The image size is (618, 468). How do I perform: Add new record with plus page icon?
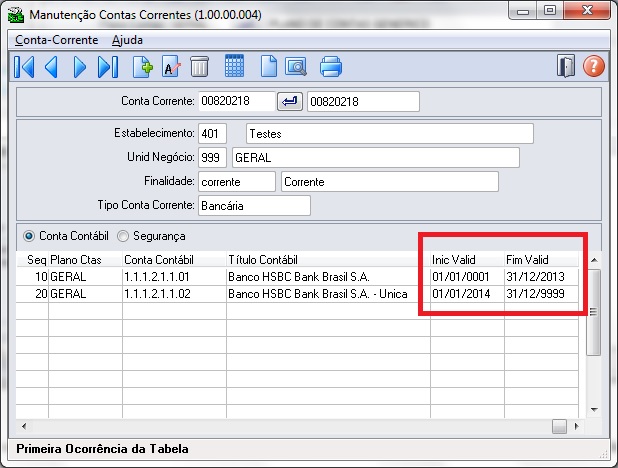(143, 67)
